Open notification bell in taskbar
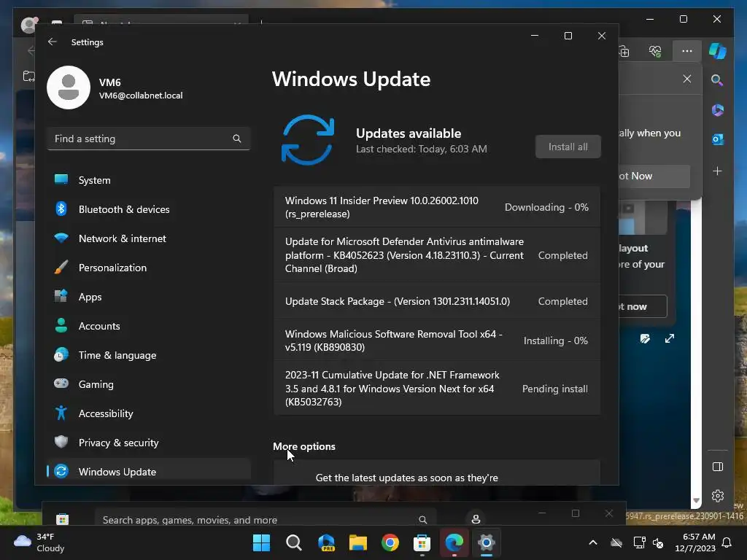The width and height of the screenshot is (747, 560). coord(727,542)
